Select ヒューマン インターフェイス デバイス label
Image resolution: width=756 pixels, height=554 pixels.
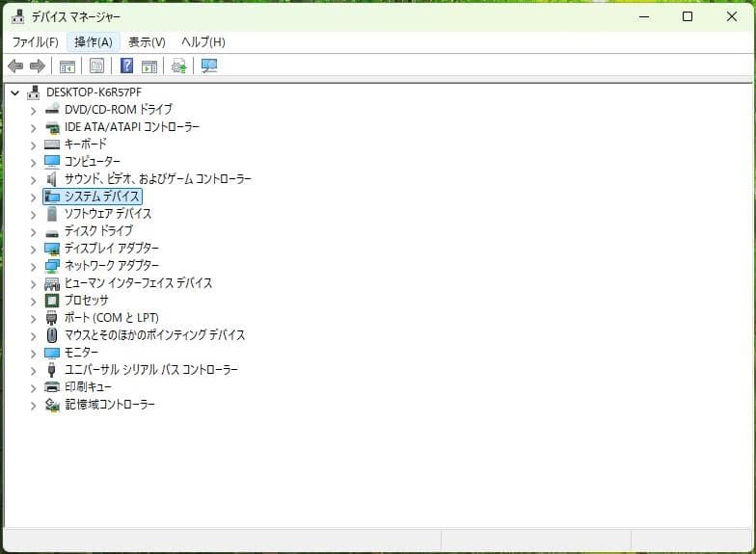[139, 283]
